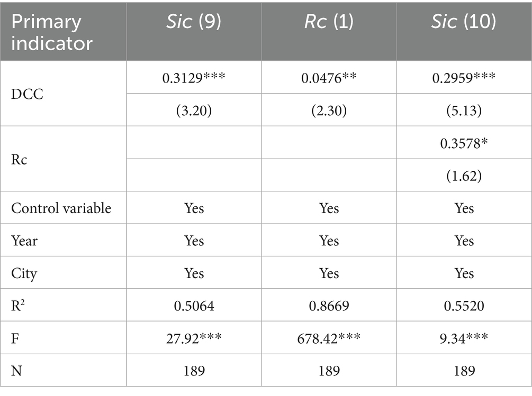The width and height of the screenshot is (532, 396).
Task: Click the t-statistic (5.13) cell
Action: [464, 110]
